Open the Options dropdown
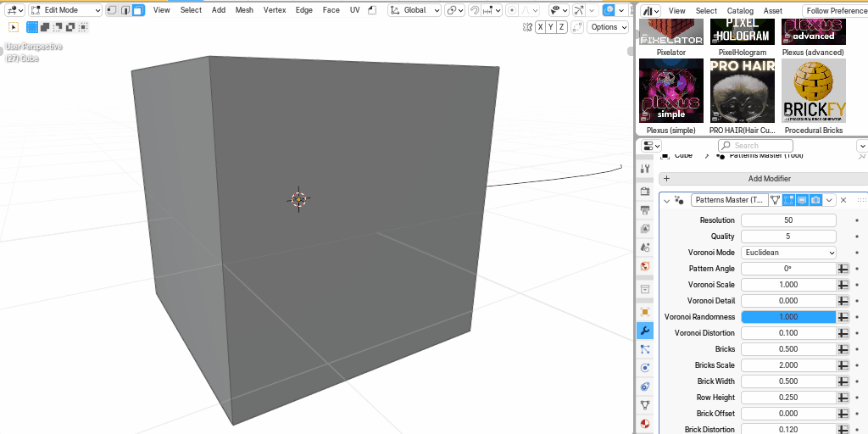 pyautogui.click(x=608, y=26)
